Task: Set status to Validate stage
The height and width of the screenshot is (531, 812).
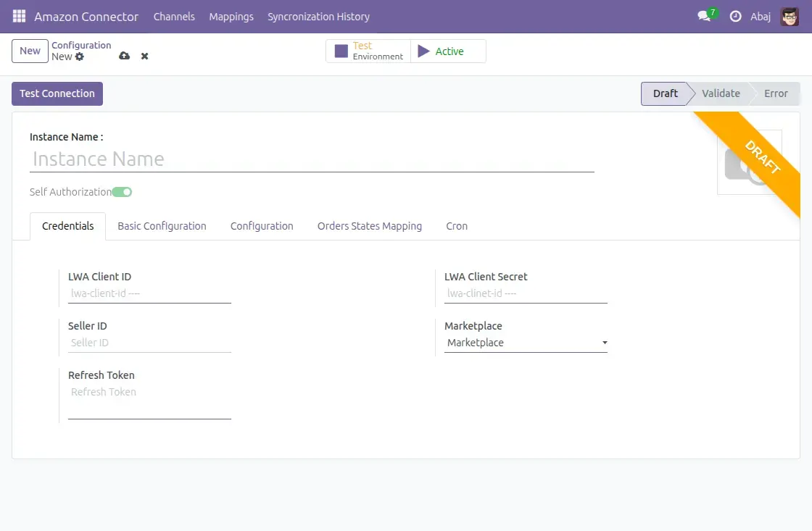Action: pos(720,93)
